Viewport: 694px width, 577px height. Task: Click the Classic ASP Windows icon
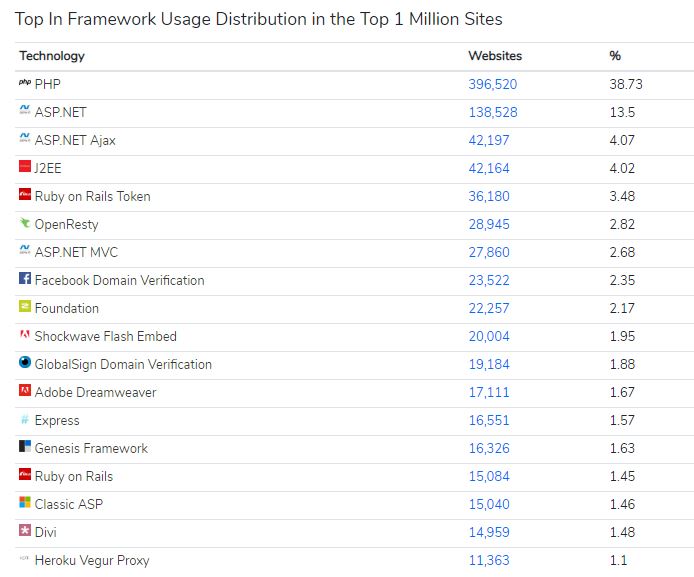pos(25,504)
